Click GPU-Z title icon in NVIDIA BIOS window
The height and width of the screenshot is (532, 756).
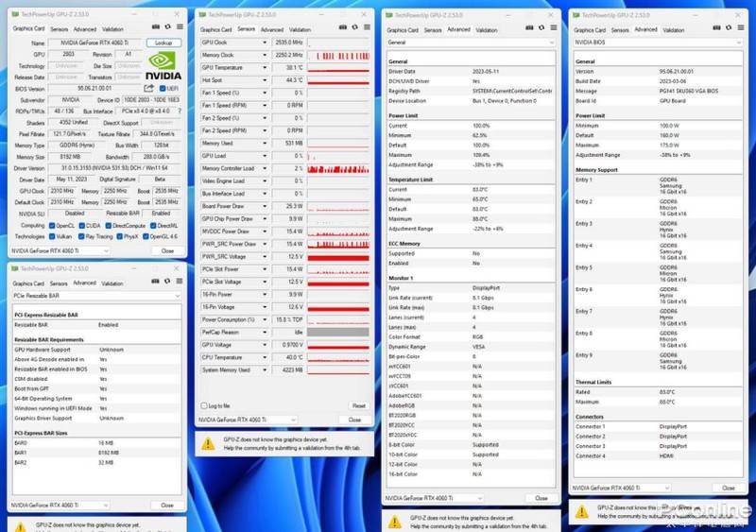pyautogui.click(x=576, y=15)
